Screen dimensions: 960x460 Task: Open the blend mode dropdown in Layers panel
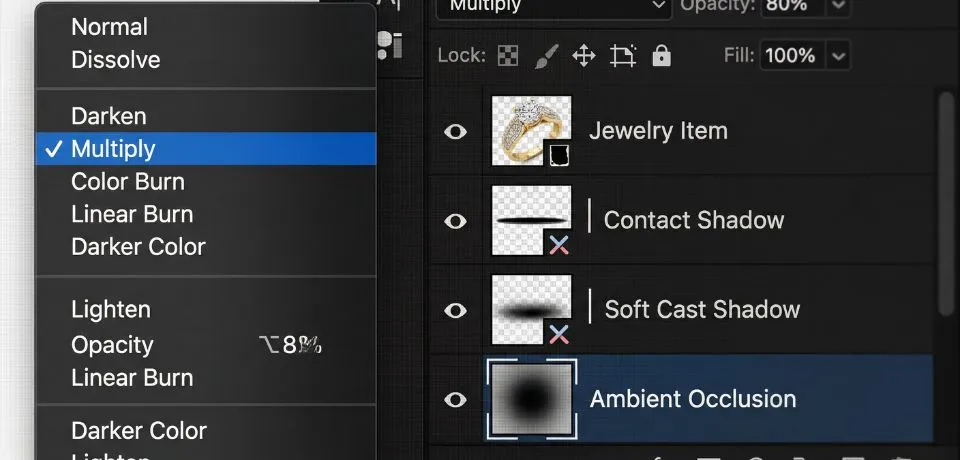(556, 6)
